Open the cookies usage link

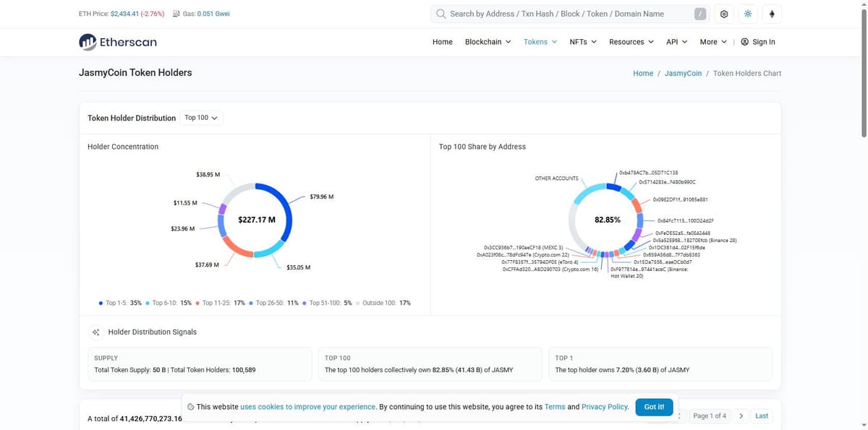[x=308, y=407]
